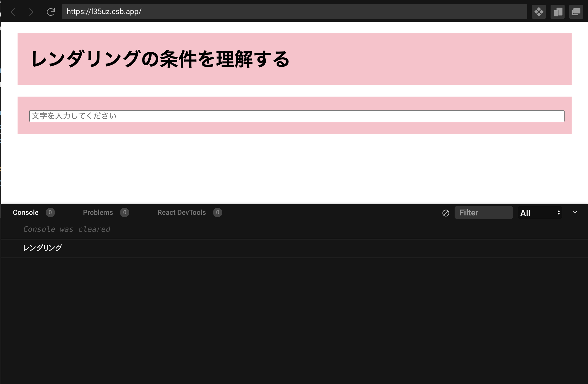Collapse the console panel with the chevron
588x384 pixels.
tap(575, 212)
